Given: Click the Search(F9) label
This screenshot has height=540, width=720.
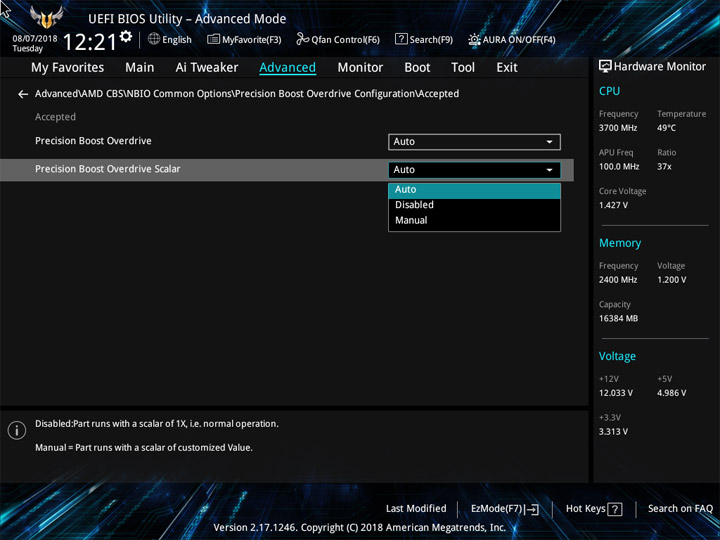Looking at the screenshot, I should 431,40.
